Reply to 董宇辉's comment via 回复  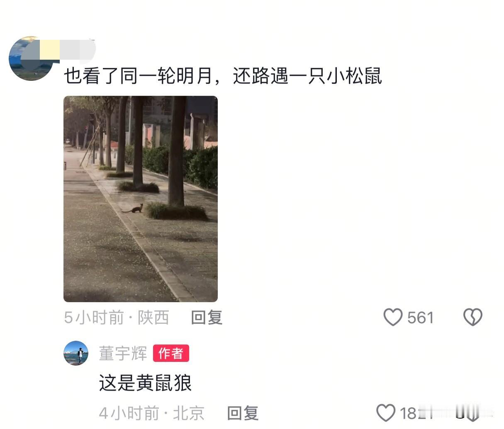coord(243,413)
